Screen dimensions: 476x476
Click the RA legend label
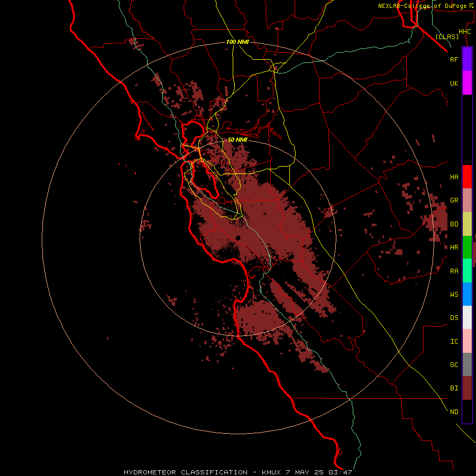(x=454, y=271)
